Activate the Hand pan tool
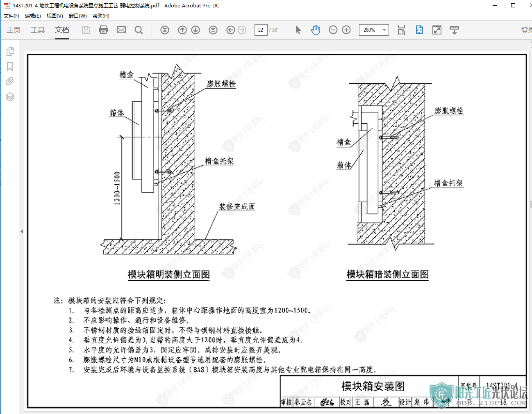This screenshot has height=414, width=532. (x=316, y=30)
